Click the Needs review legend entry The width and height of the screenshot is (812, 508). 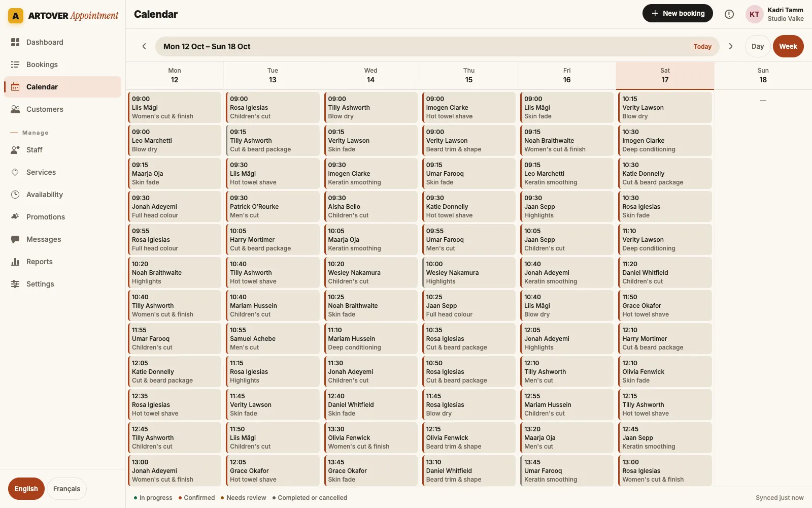243,498
